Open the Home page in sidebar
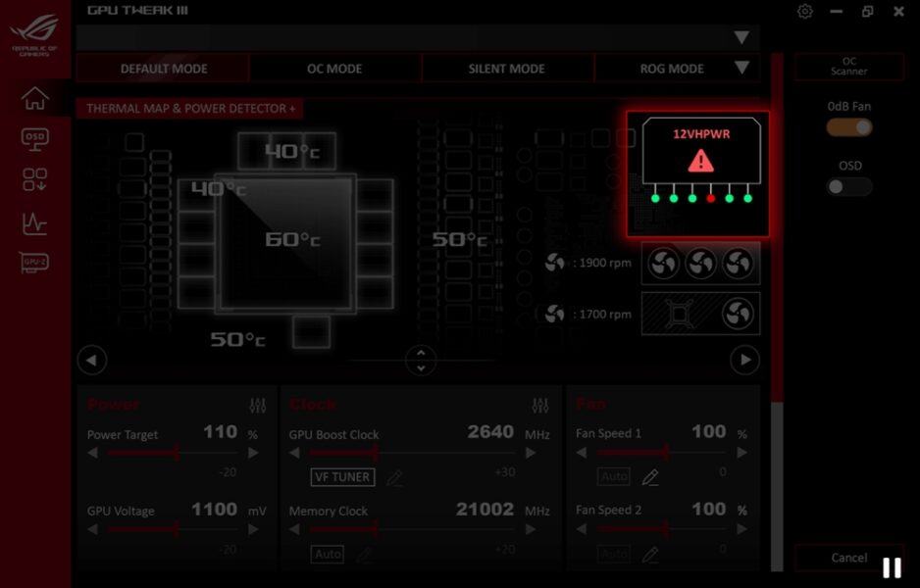920x588 pixels. point(34,98)
